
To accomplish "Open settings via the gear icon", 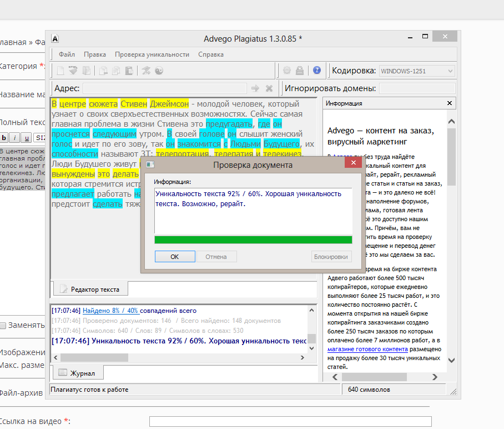I will tap(287, 71).
